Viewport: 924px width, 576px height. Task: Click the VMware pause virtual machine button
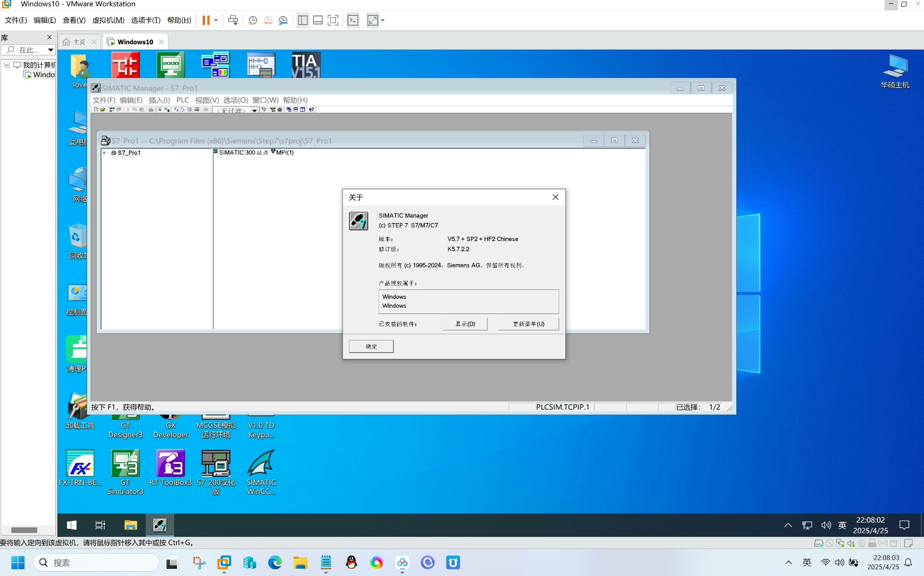click(206, 20)
